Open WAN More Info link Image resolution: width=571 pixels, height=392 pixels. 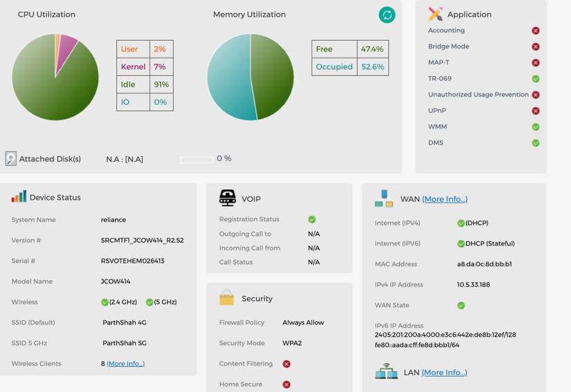444,199
